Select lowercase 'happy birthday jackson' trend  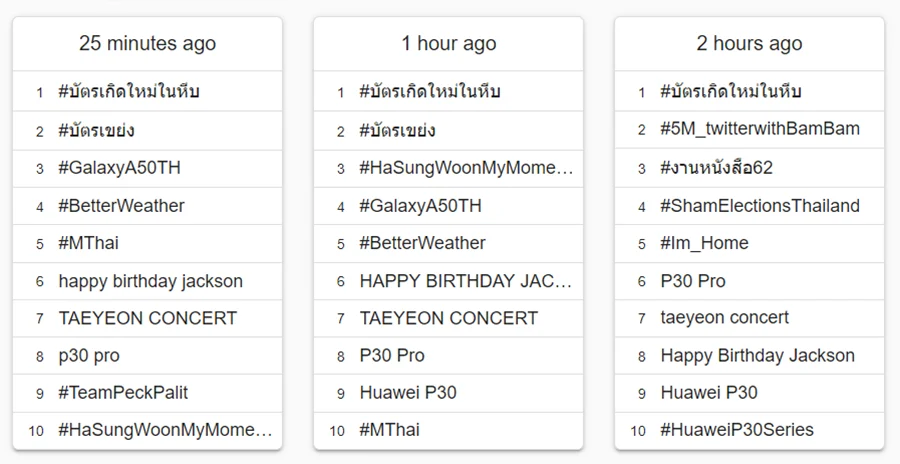[x=150, y=281]
